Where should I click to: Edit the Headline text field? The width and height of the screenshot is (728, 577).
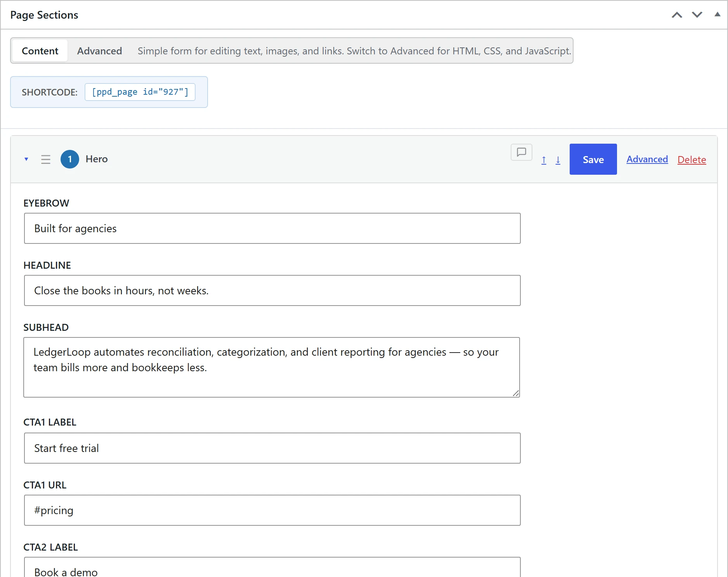(272, 290)
